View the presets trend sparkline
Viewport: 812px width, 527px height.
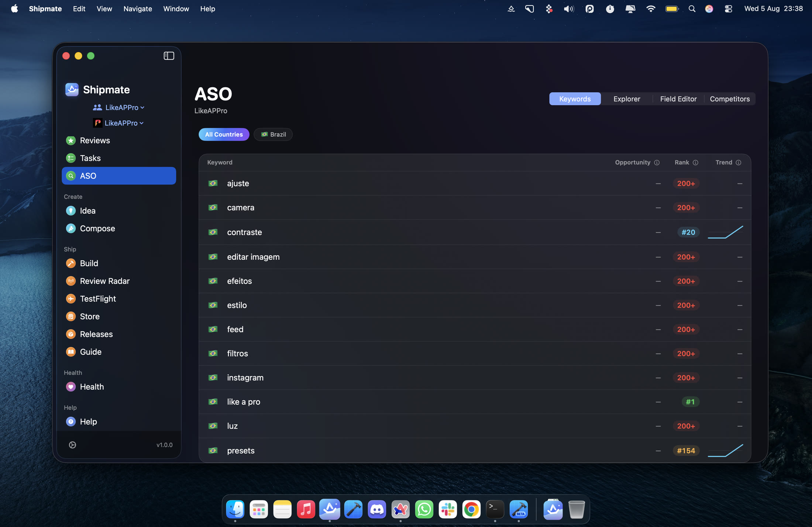pos(725,451)
